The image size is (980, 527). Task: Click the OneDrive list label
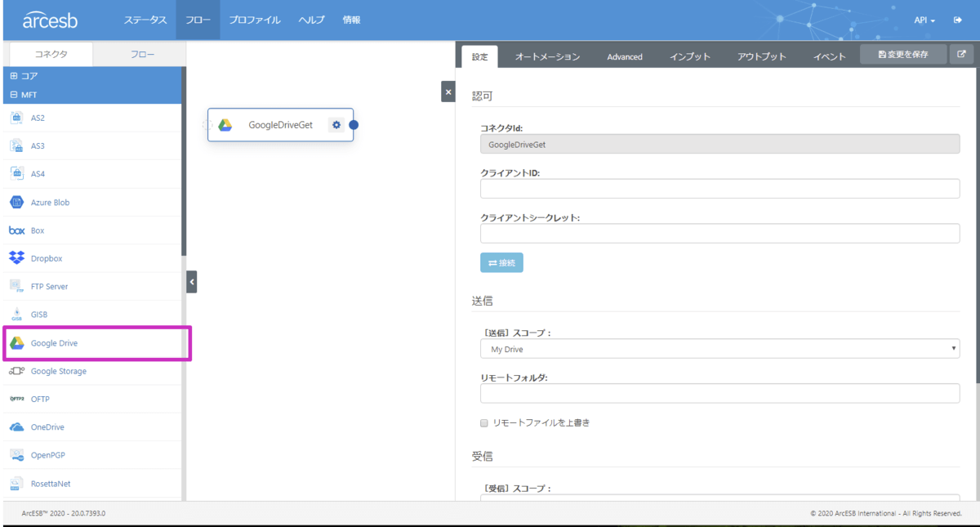[x=47, y=427]
